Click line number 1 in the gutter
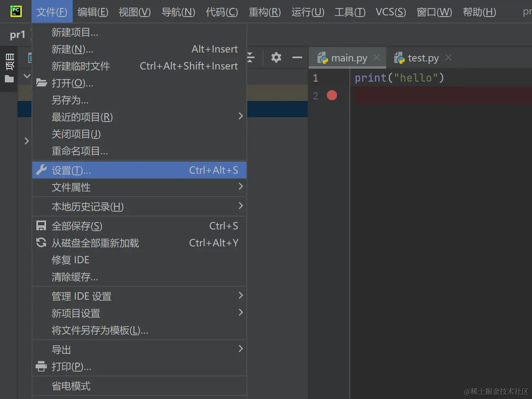This screenshot has width=532, height=399. (315, 78)
